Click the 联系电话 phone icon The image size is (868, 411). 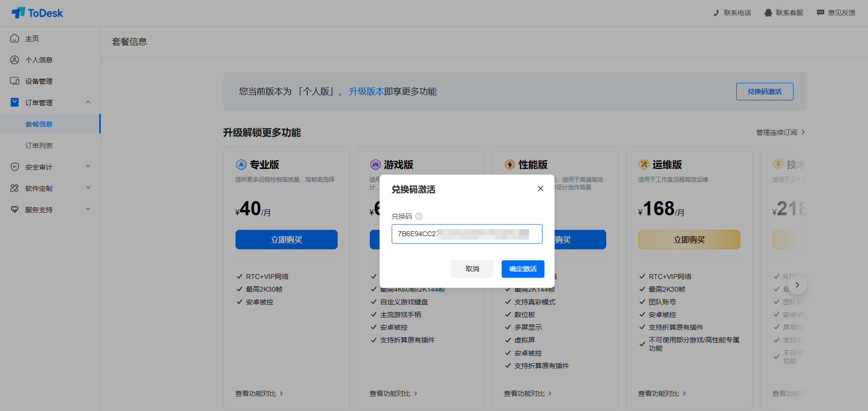click(716, 13)
